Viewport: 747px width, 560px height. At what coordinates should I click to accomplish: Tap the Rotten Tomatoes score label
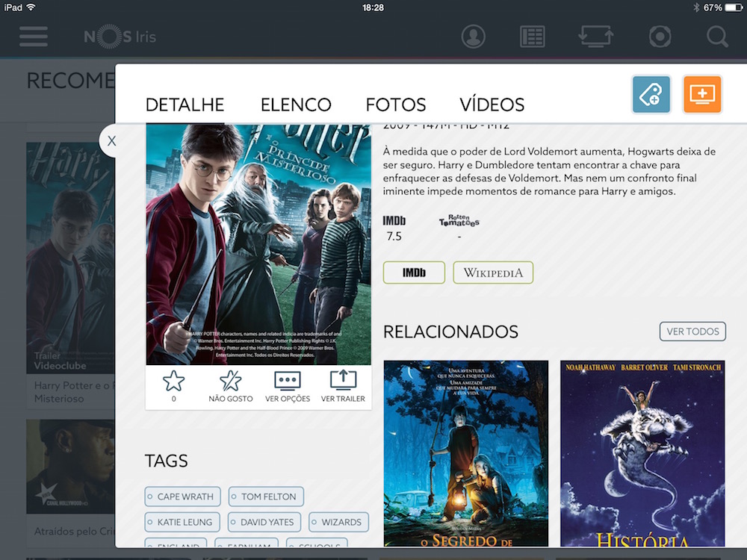click(x=459, y=221)
